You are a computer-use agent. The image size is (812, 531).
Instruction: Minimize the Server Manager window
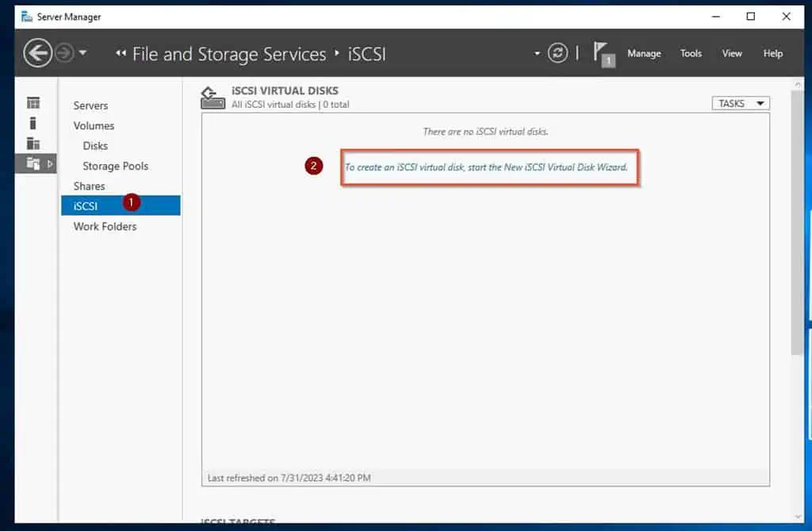click(x=716, y=17)
